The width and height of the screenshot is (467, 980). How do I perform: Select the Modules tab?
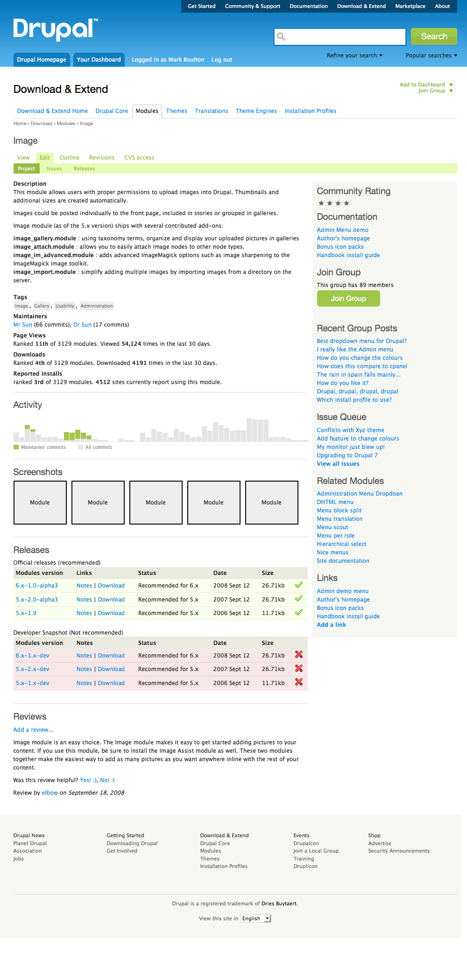pyautogui.click(x=147, y=111)
